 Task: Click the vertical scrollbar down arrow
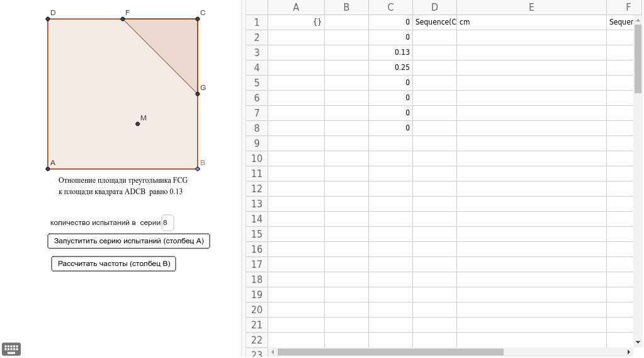638,342
